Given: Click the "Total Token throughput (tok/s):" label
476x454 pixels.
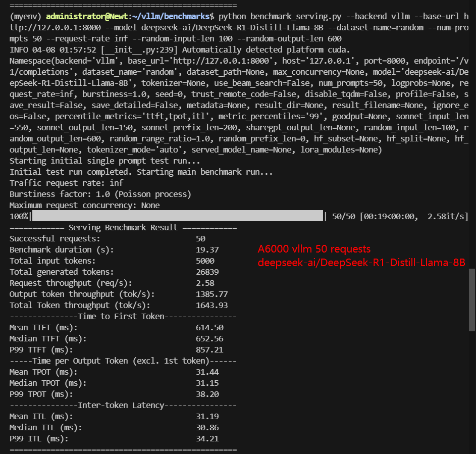Looking at the screenshot, I should click(80, 305).
